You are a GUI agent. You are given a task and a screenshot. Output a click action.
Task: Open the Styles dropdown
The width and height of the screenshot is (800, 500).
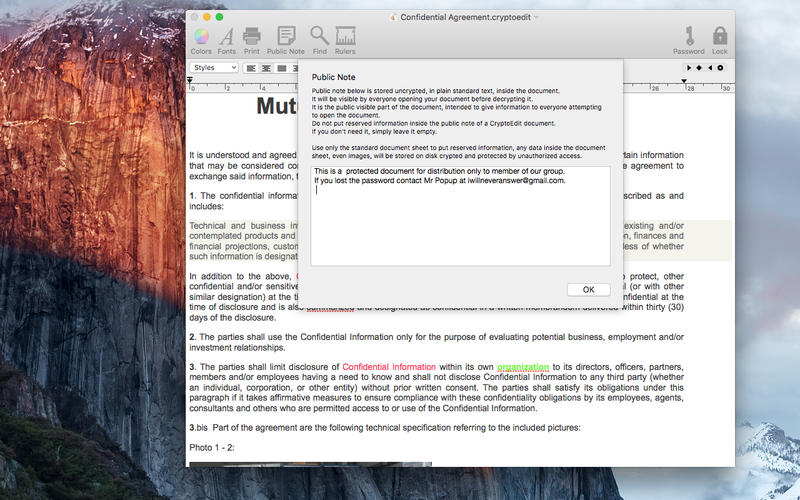pyautogui.click(x=214, y=68)
